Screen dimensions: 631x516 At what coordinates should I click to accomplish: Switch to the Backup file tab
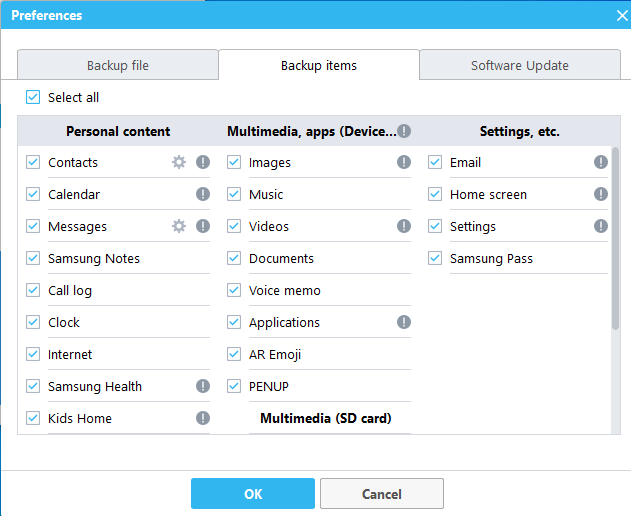click(118, 66)
